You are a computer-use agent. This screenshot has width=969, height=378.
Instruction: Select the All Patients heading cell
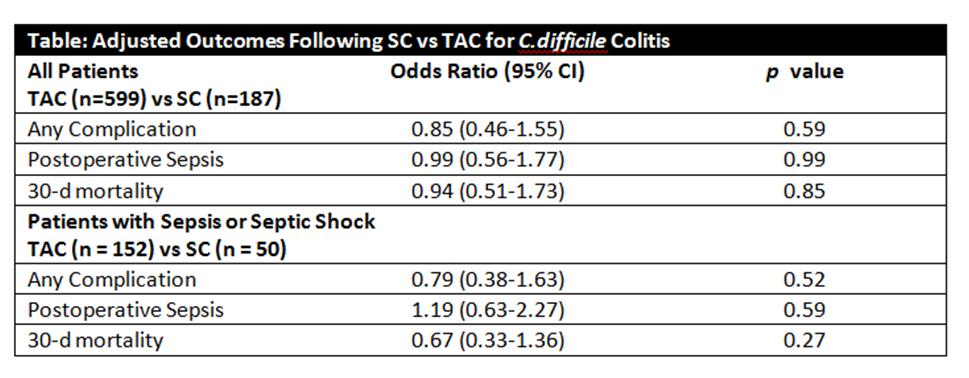point(83,72)
